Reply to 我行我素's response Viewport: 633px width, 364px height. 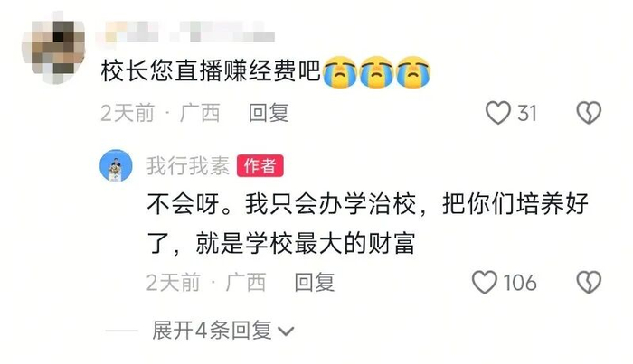(x=315, y=282)
